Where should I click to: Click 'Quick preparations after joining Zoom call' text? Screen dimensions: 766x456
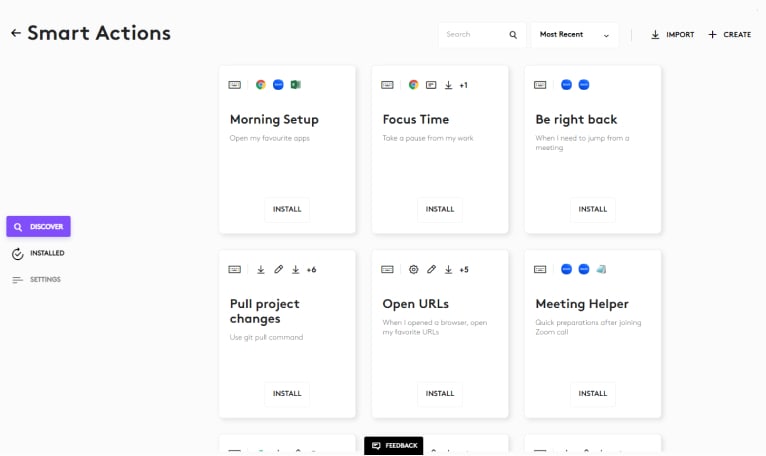click(x=588, y=327)
